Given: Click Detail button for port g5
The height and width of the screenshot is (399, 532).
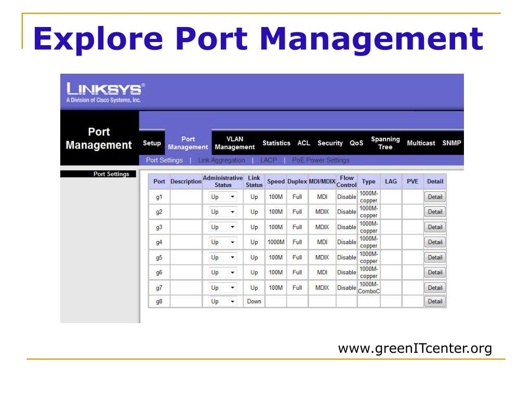Looking at the screenshot, I should click(x=435, y=257).
